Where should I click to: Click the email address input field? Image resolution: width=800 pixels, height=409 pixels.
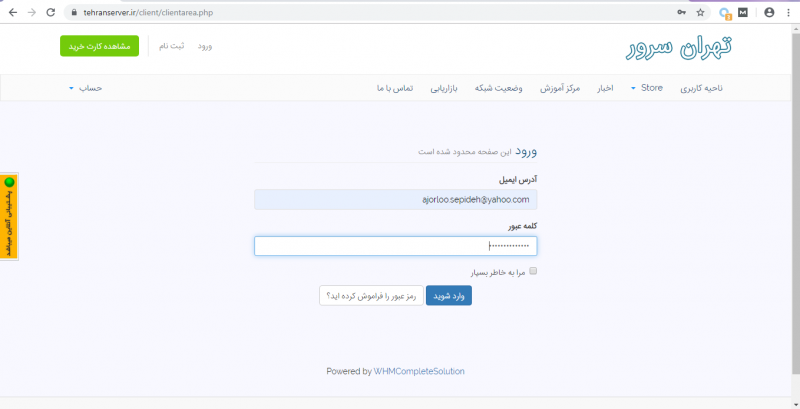pos(395,200)
